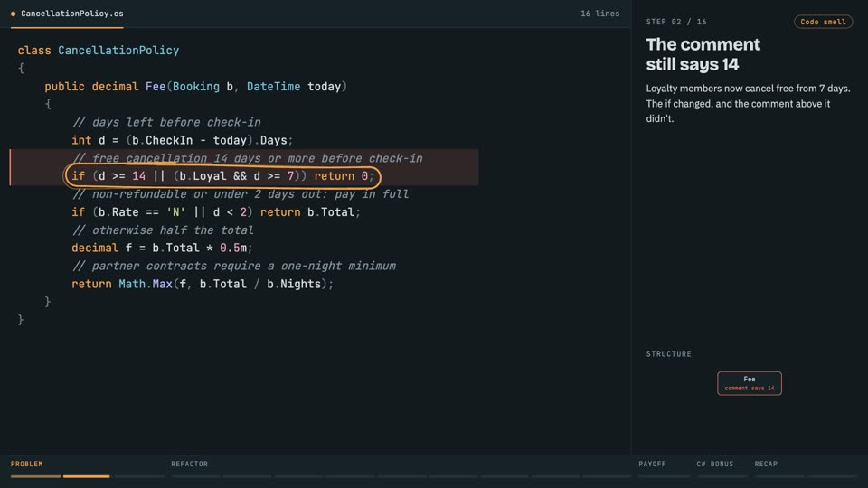Click the comment 'partner contracts require a one-night minimum'
The image size is (868, 488).
pos(233,266)
